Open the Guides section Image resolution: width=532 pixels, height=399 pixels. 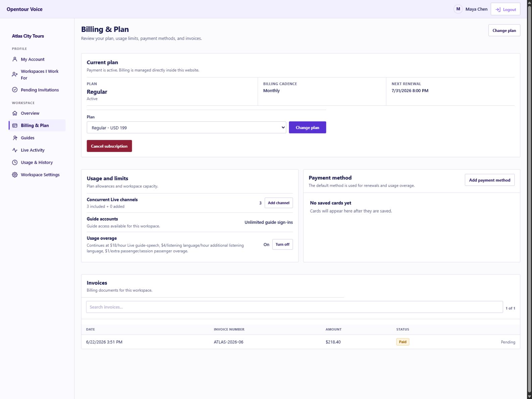click(37, 138)
